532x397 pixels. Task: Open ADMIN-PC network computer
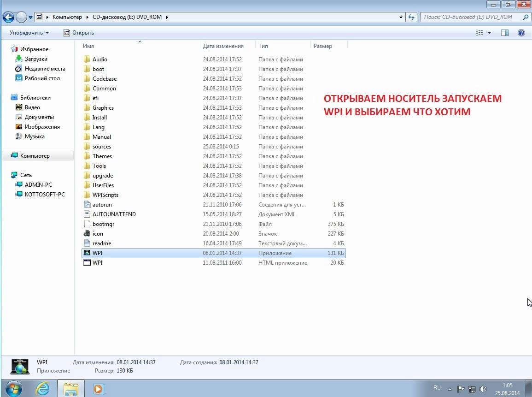click(34, 185)
